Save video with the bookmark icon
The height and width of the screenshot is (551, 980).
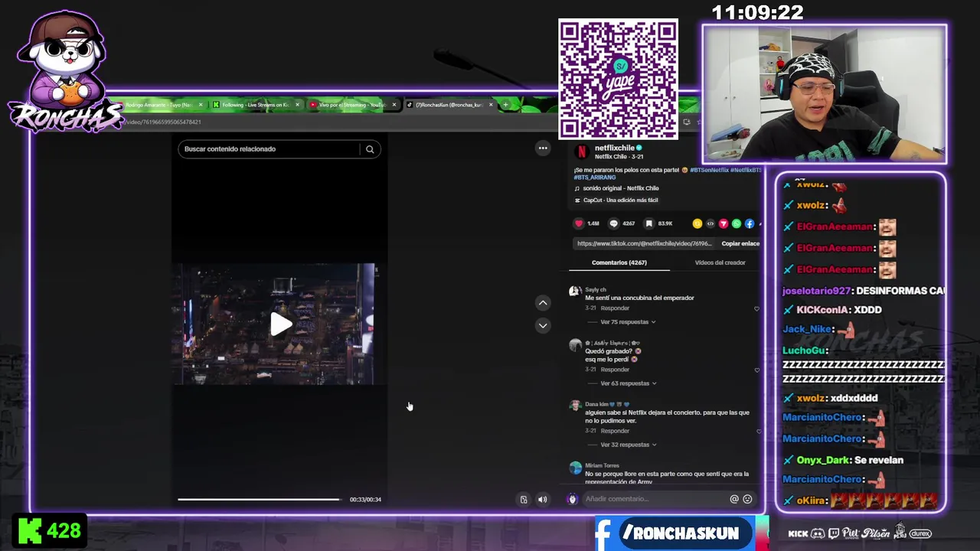tap(648, 223)
